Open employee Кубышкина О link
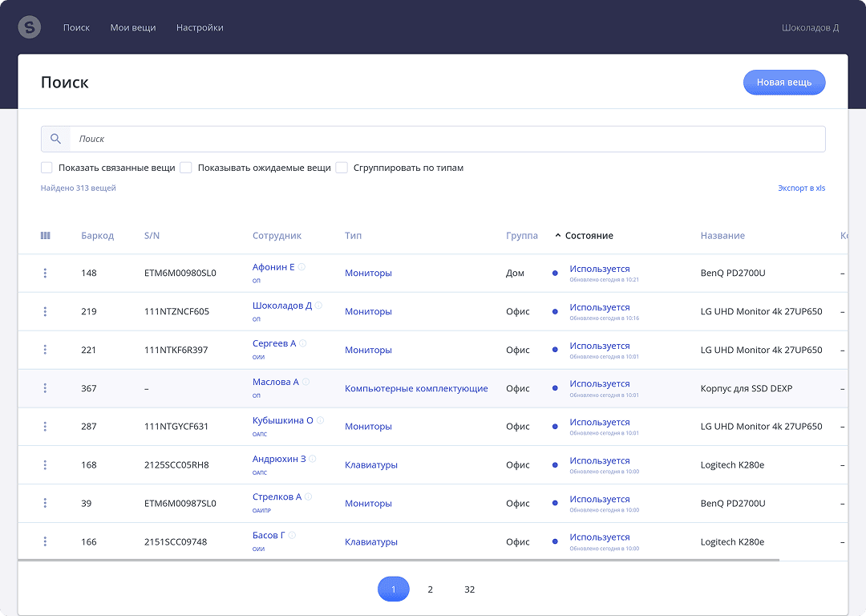Image resolution: width=866 pixels, height=616 pixels. pos(283,420)
